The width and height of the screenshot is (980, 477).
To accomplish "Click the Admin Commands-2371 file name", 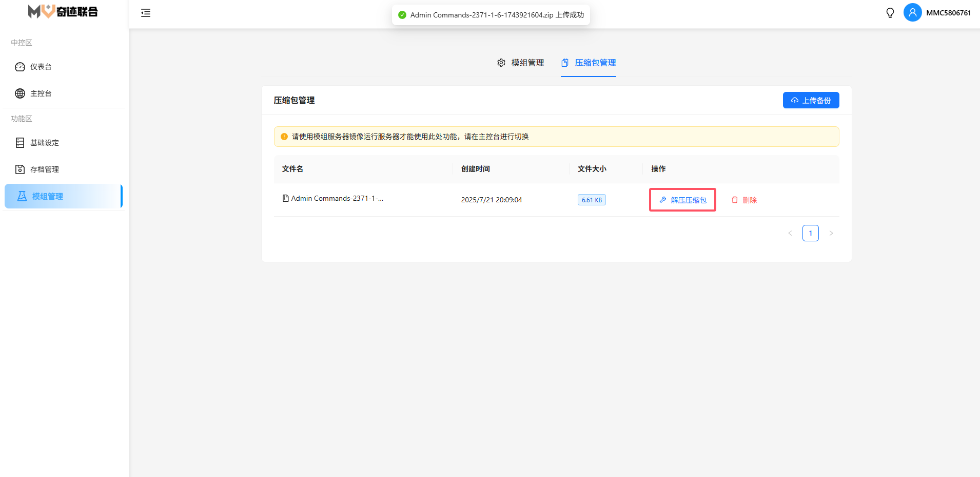I will click(337, 198).
